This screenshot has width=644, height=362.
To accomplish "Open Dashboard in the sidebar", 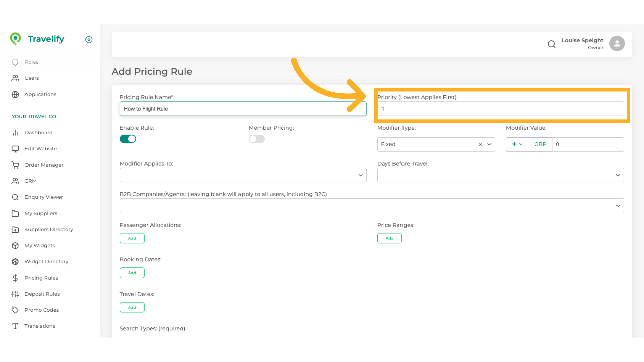I will 38,133.
